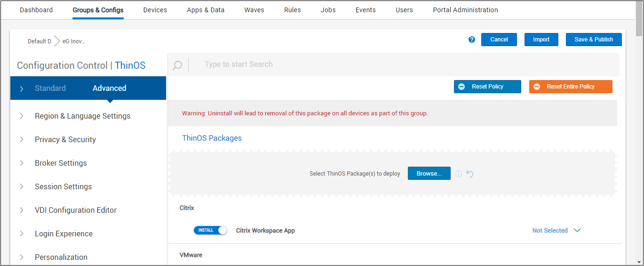Switch to the Waves tab

[x=254, y=10]
